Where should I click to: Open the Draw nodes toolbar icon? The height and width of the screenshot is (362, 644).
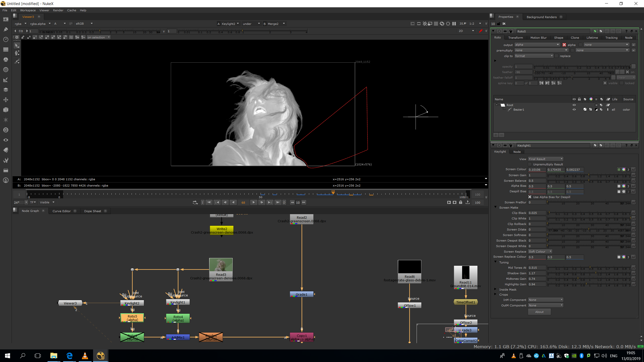[x=6, y=29]
